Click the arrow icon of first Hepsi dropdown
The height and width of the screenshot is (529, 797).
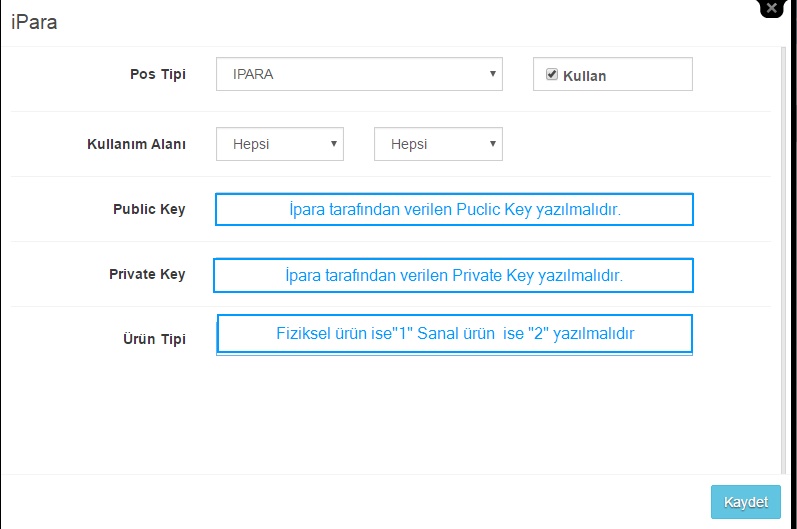click(334, 144)
